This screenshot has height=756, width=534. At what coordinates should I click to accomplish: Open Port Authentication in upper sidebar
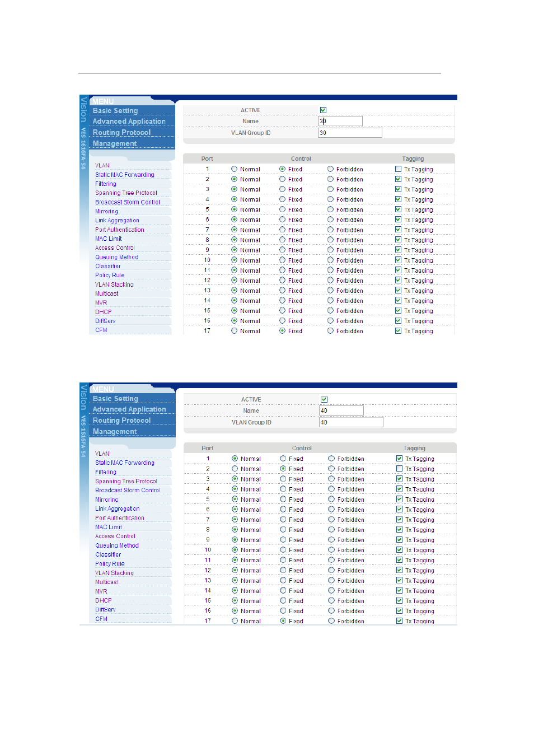coord(119,230)
